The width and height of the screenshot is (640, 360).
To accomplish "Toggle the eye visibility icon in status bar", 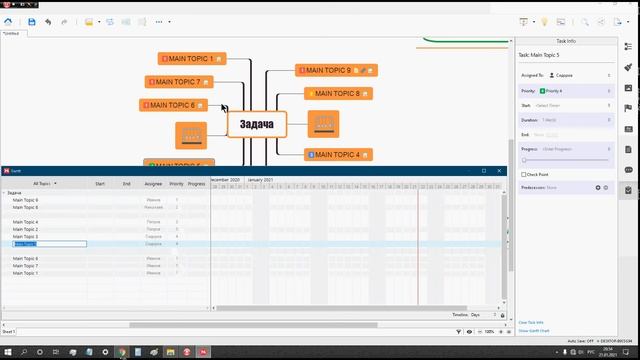I will (469, 332).
